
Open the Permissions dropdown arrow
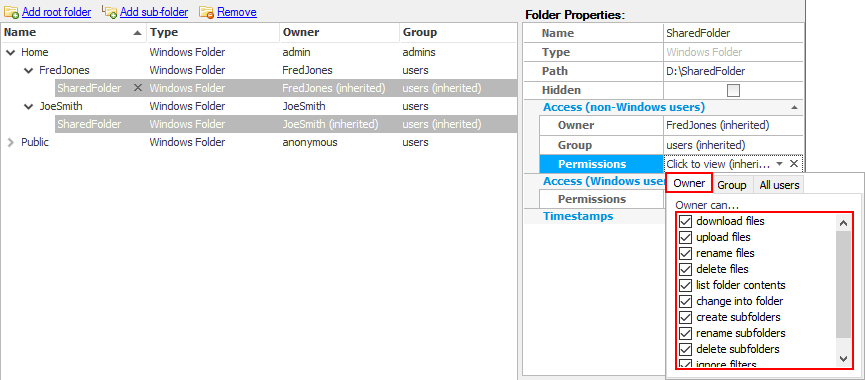tap(779, 164)
